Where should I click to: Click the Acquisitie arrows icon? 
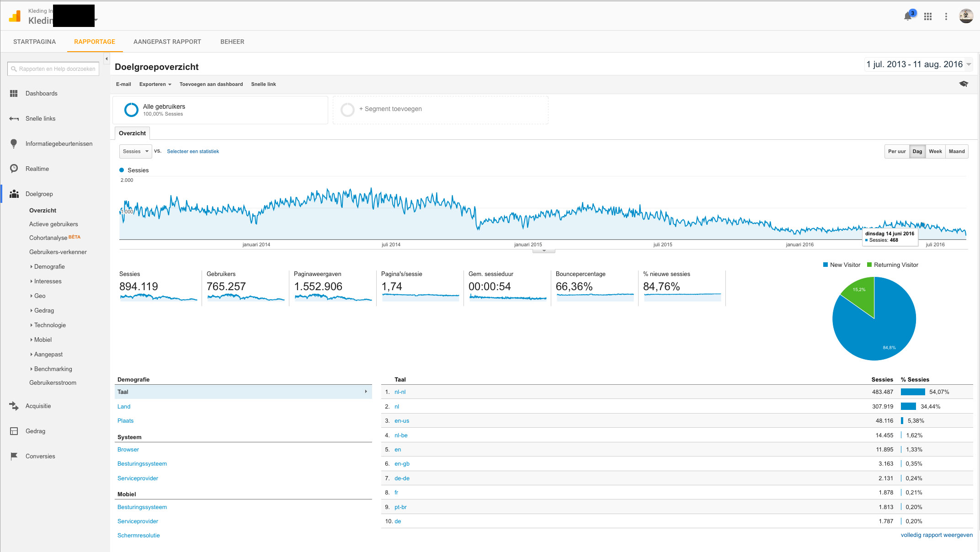pos(14,406)
